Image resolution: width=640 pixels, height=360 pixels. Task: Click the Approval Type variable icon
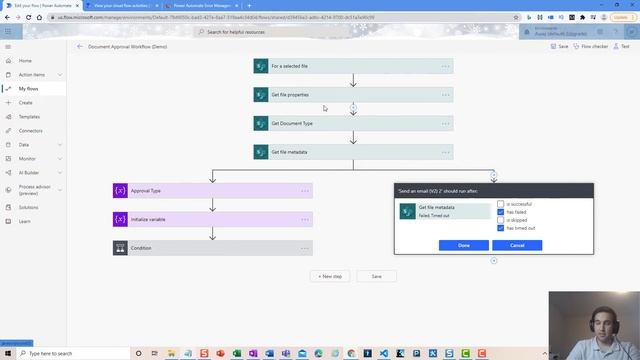tap(120, 191)
